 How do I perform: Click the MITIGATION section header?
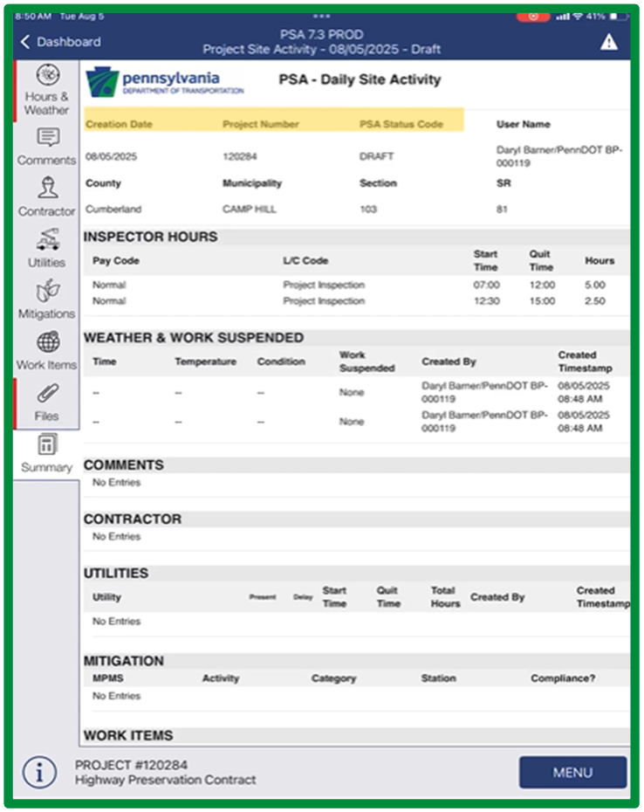click(x=124, y=661)
